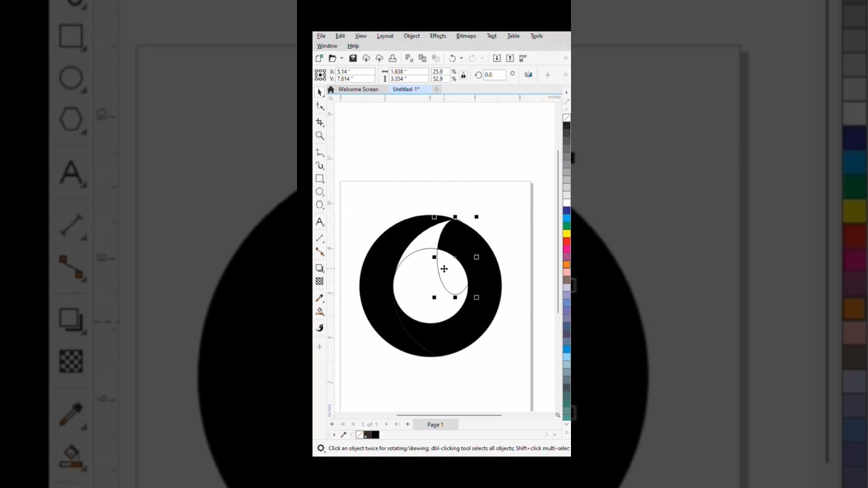Activate the Zoom magnifier tool

tap(319, 136)
